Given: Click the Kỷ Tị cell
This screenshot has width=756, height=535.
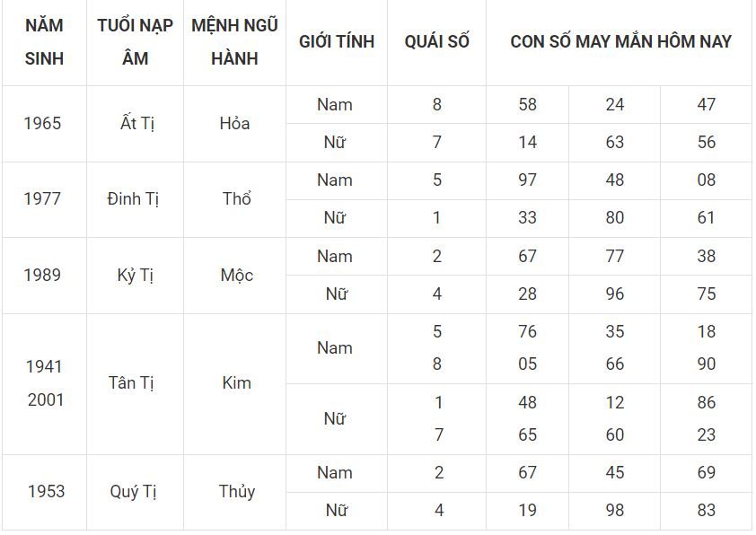Looking at the screenshot, I should click(x=135, y=276).
